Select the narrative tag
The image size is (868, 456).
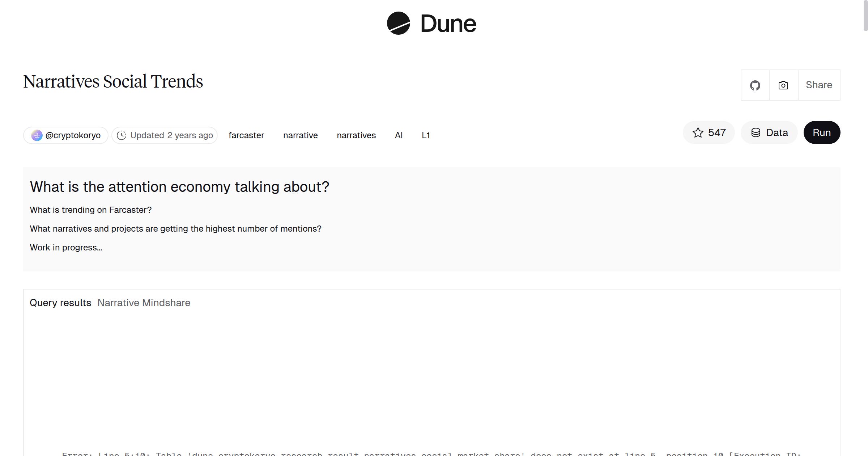(300, 135)
